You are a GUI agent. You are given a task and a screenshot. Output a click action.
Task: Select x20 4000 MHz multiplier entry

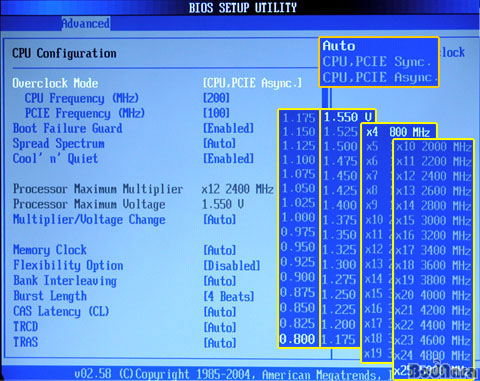[433, 295]
